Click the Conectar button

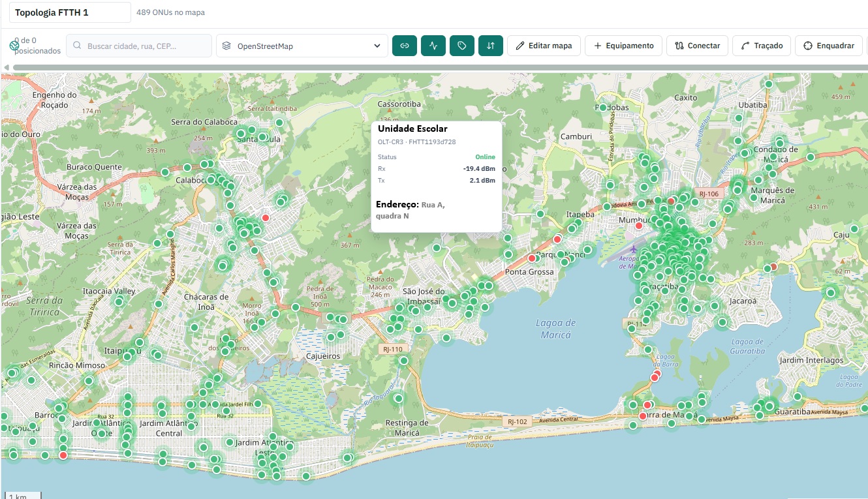point(697,46)
